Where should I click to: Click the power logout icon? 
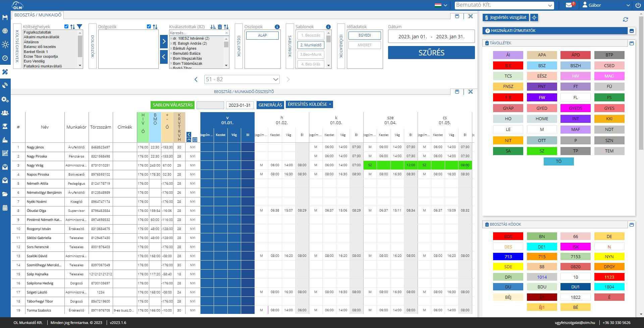[638, 5]
